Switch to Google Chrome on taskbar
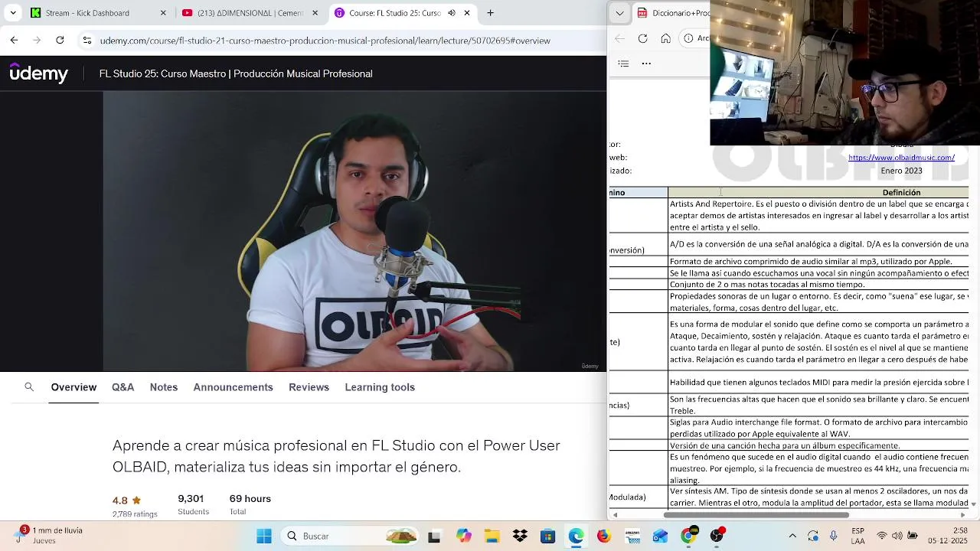Screen dimensions: 980x551 pyautogui.click(x=688, y=536)
